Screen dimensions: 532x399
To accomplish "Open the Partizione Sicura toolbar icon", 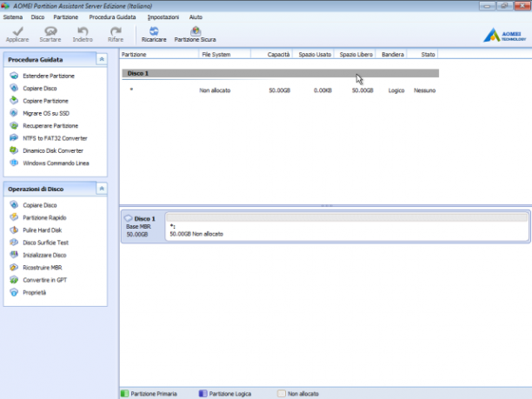I will (x=196, y=31).
